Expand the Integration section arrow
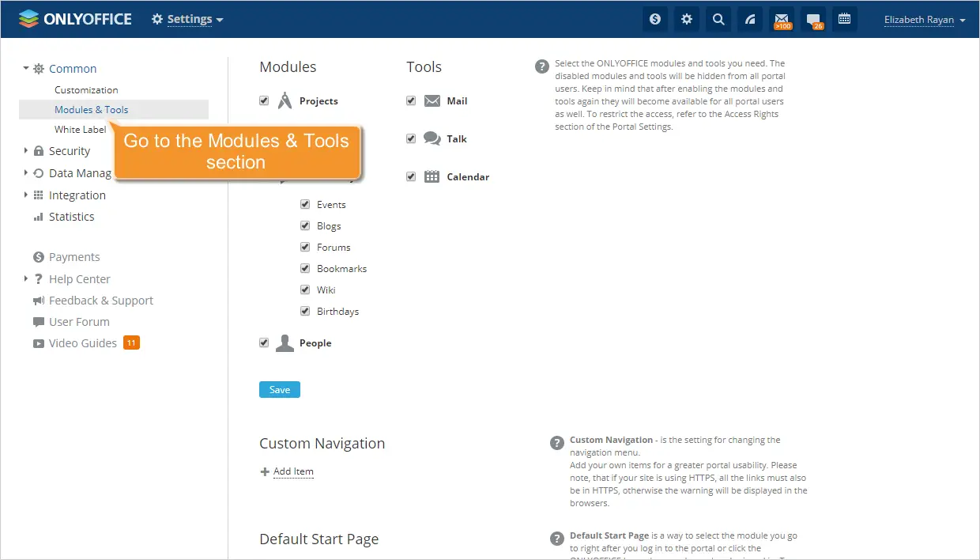 26,195
